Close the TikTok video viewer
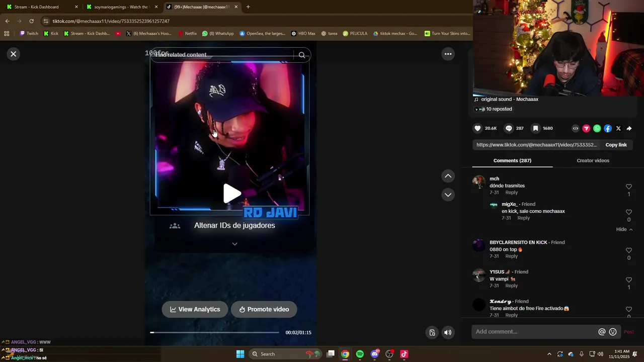This screenshot has width=644, height=362. pos(14,54)
